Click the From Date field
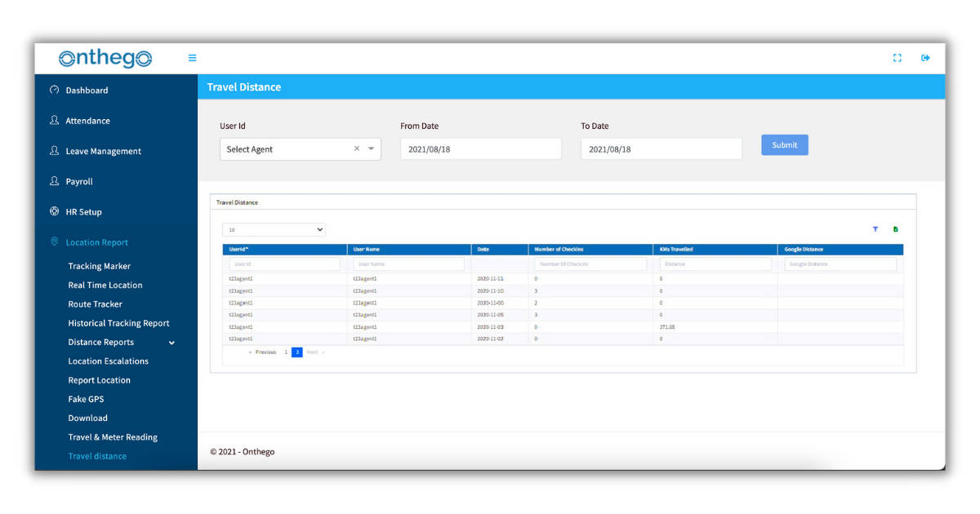Screen dimensions: 980x514 (x=480, y=148)
